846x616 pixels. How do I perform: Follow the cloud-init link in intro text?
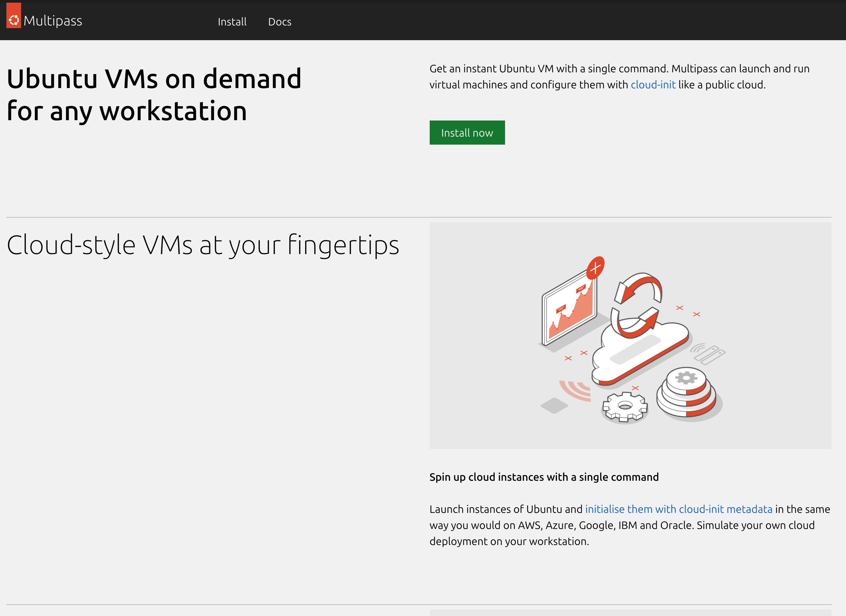click(x=653, y=85)
